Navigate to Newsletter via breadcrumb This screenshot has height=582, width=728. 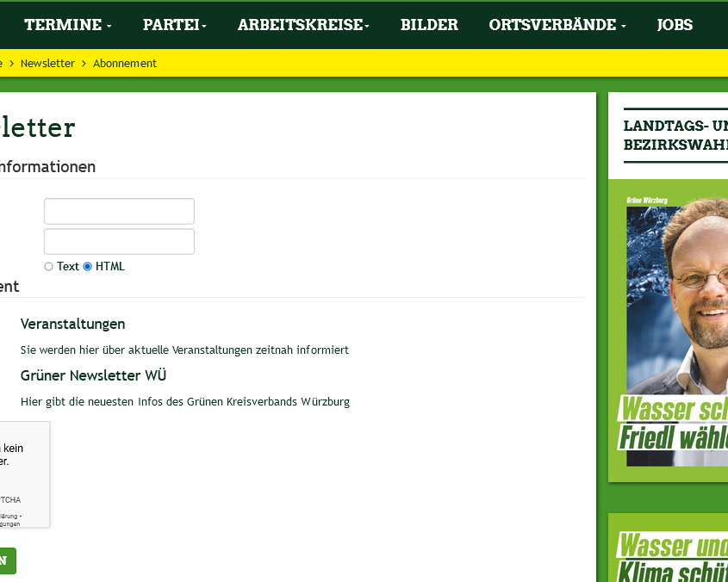[x=47, y=63]
